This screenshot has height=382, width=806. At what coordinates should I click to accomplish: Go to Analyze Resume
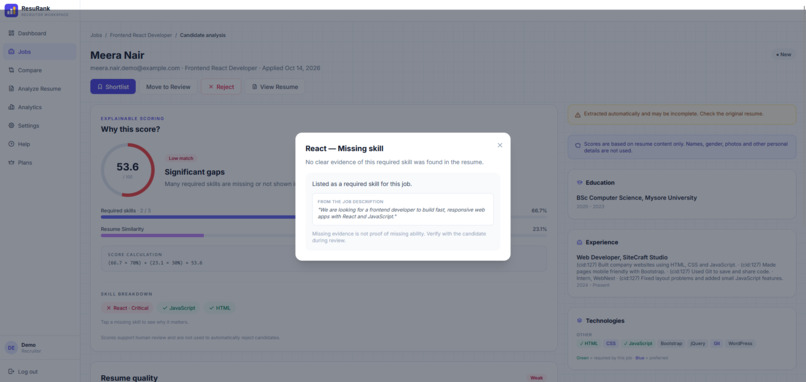(x=40, y=89)
